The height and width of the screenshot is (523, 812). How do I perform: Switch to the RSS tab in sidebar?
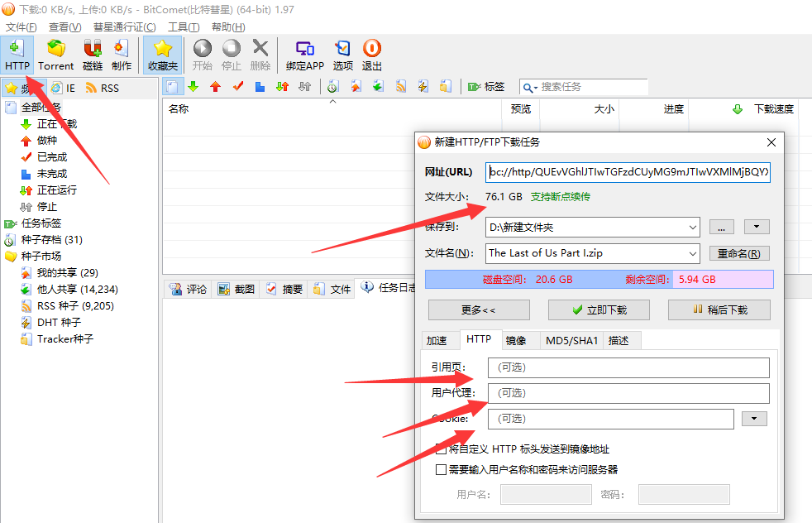click(x=103, y=88)
